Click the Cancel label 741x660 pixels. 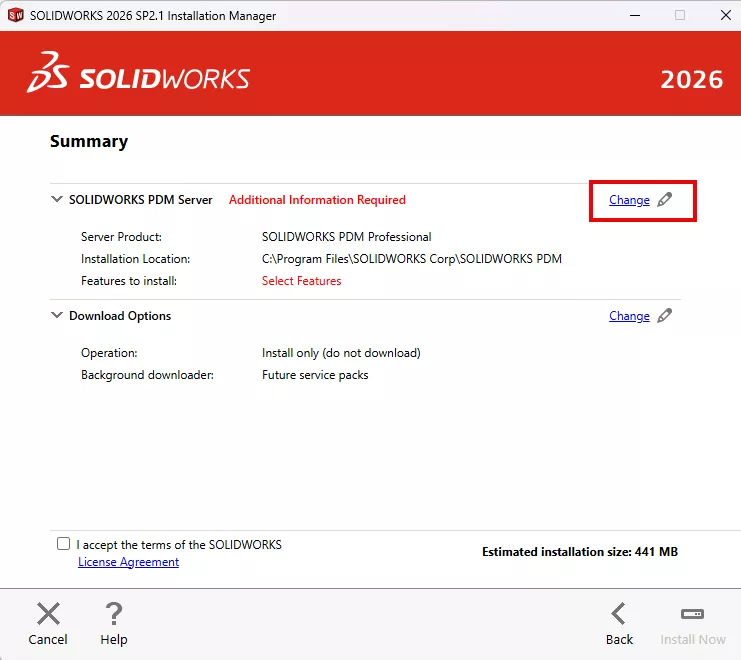click(48, 639)
